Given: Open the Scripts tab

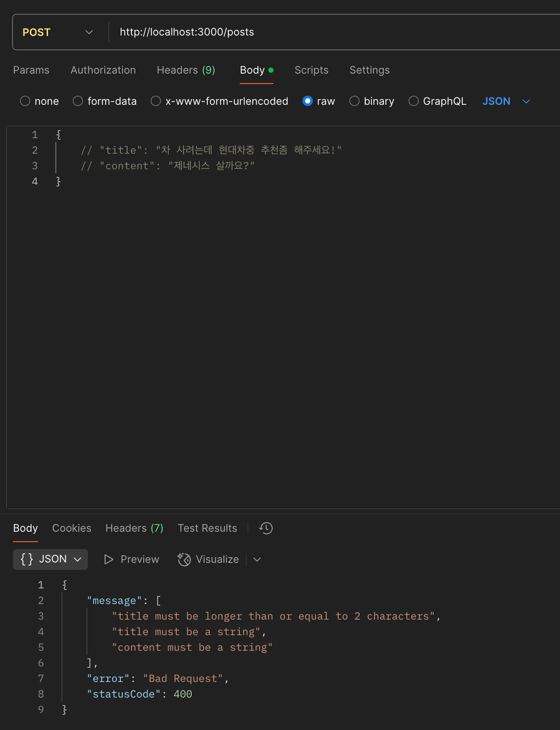Looking at the screenshot, I should click(x=312, y=70).
